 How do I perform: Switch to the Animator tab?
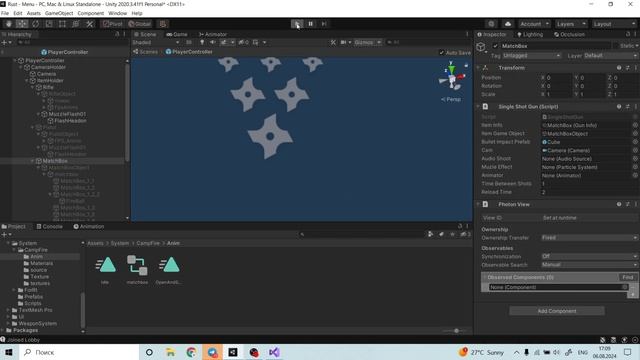point(213,34)
